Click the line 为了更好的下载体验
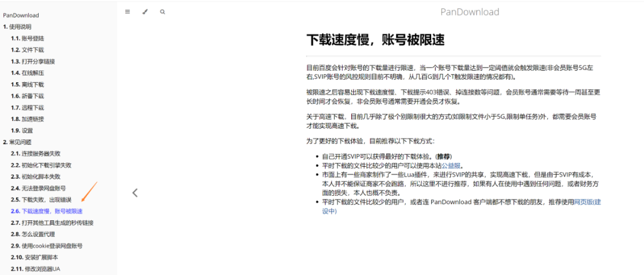The width and height of the screenshot is (644, 275). pos(370,141)
